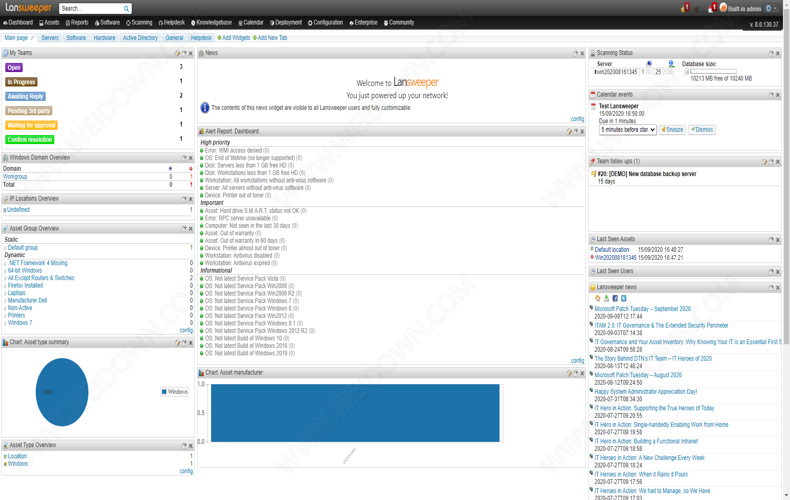Click the Windows legend swatch in pie chart

pos(164,392)
